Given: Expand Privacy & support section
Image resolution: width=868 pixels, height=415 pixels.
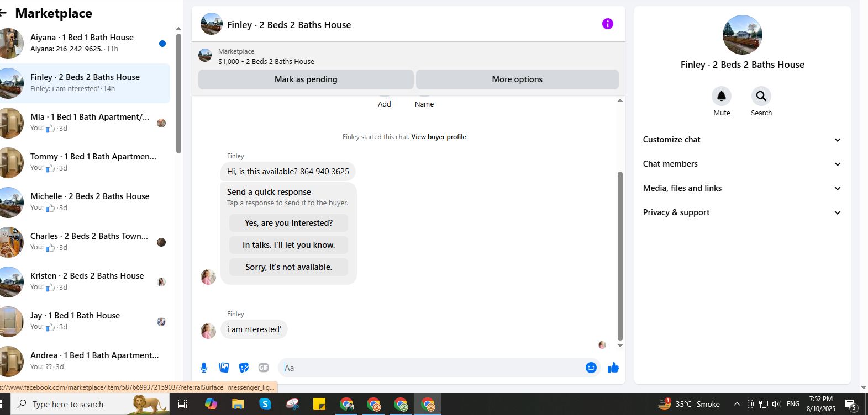Looking at the screenshot, I should [x=742, y=212].
